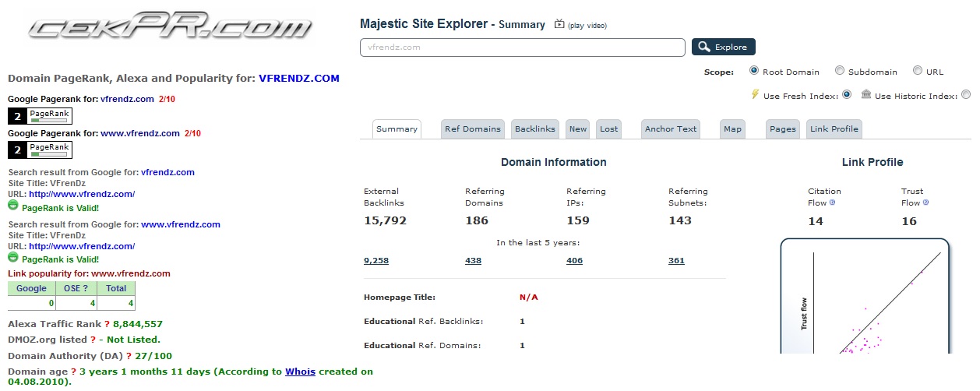Viewport: 980px width, 391px height.
Task: Click the question mark beside DMOZ.org listed
Action: [x=93, y=340]
